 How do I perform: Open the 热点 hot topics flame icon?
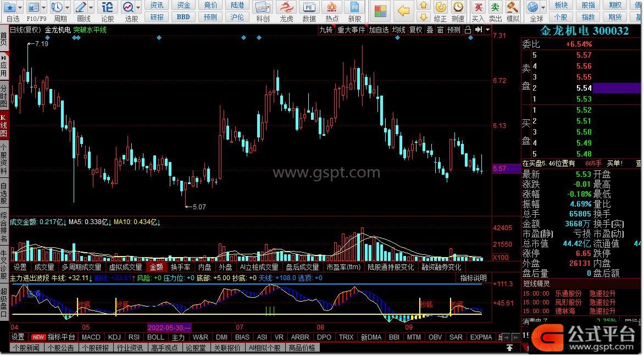coord(332,7)
